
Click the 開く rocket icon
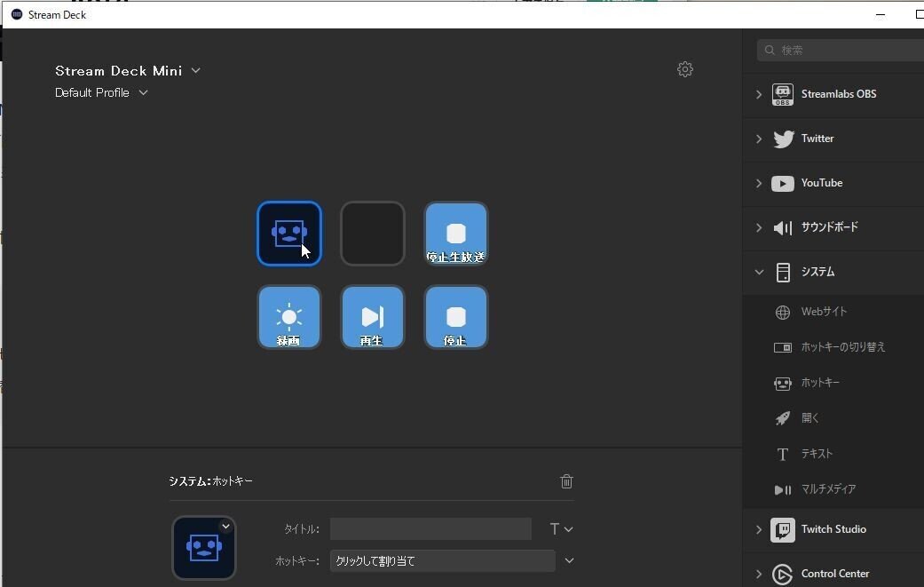(x=783, y=418)
